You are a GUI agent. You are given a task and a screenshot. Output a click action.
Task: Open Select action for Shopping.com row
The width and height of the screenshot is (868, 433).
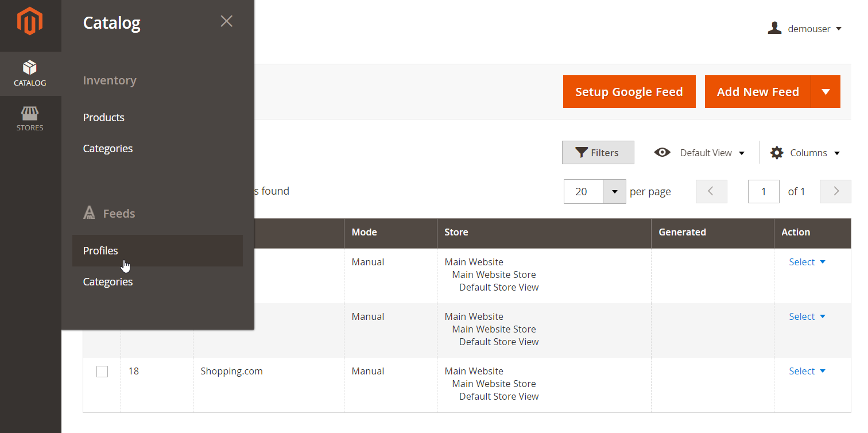[807, 371]
